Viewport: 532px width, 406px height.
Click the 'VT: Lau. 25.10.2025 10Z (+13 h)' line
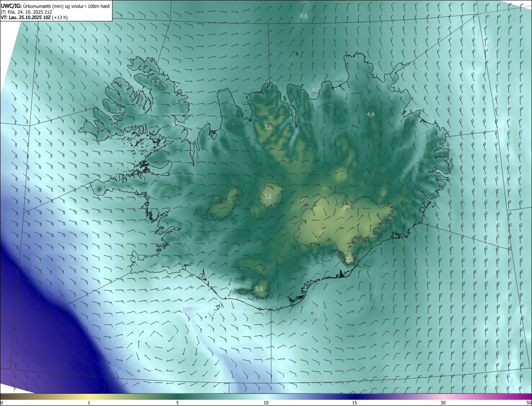pos(34,17)
